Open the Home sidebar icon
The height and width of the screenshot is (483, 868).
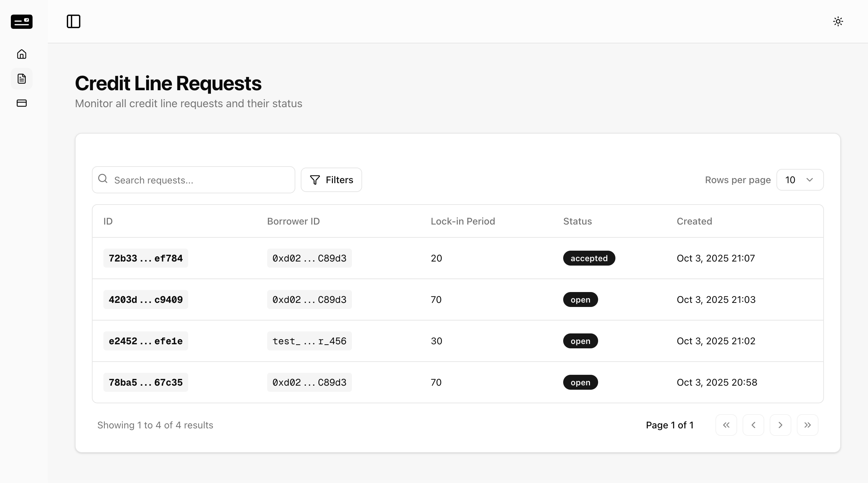tap(22, 54)
